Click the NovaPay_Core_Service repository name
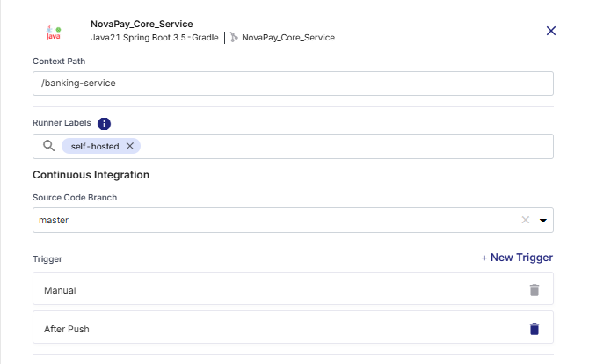 [288, 38]
